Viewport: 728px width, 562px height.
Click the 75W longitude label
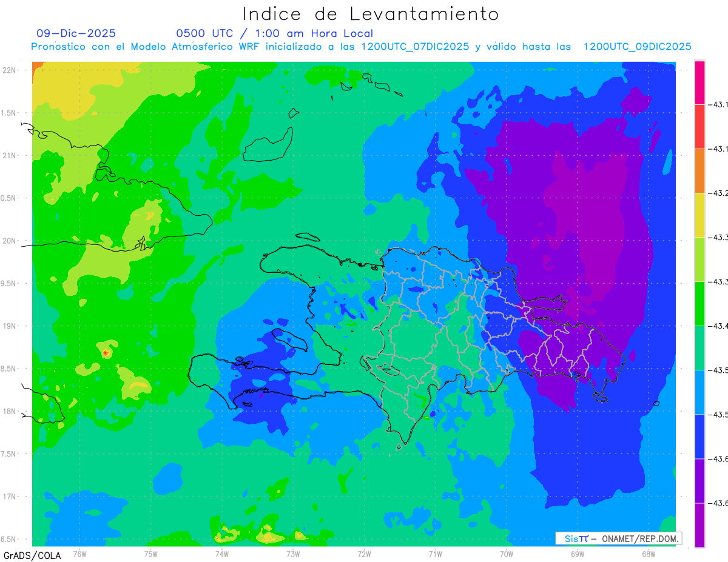coord(150,553)
